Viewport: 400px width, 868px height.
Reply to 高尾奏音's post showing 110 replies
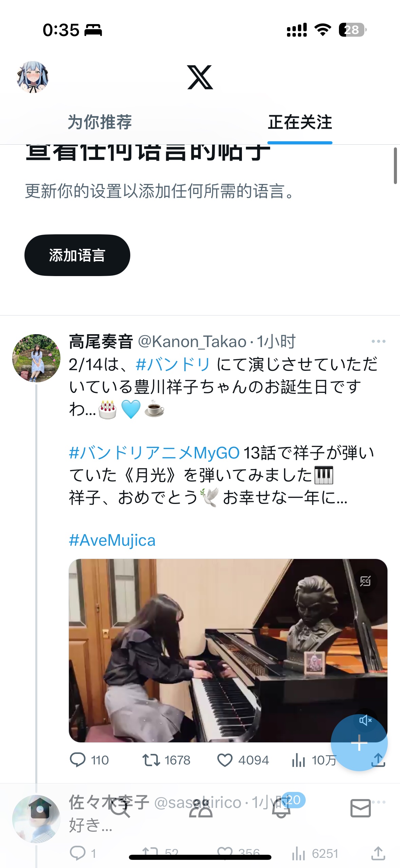pos(78,760)
